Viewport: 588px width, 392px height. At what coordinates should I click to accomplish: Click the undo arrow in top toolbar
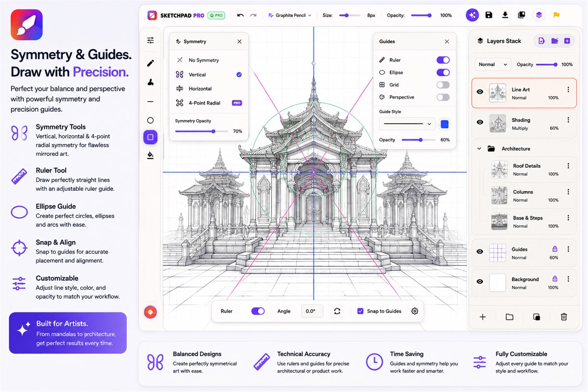click(240, 15)
